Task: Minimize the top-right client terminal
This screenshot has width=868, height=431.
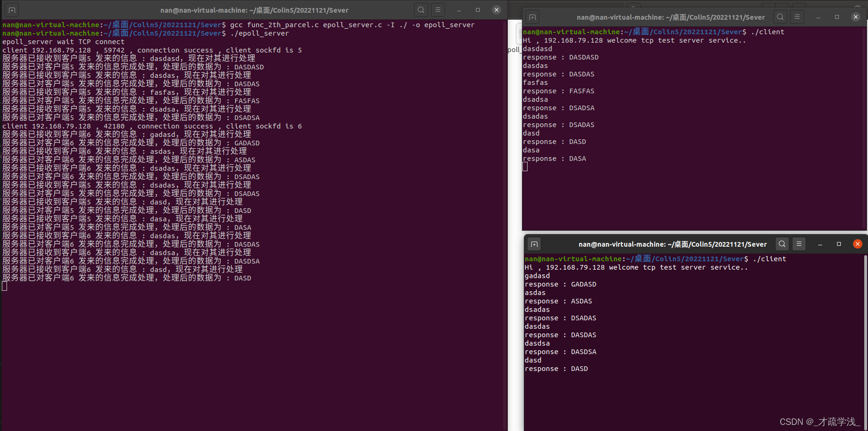Action: [x=818, y=16]
